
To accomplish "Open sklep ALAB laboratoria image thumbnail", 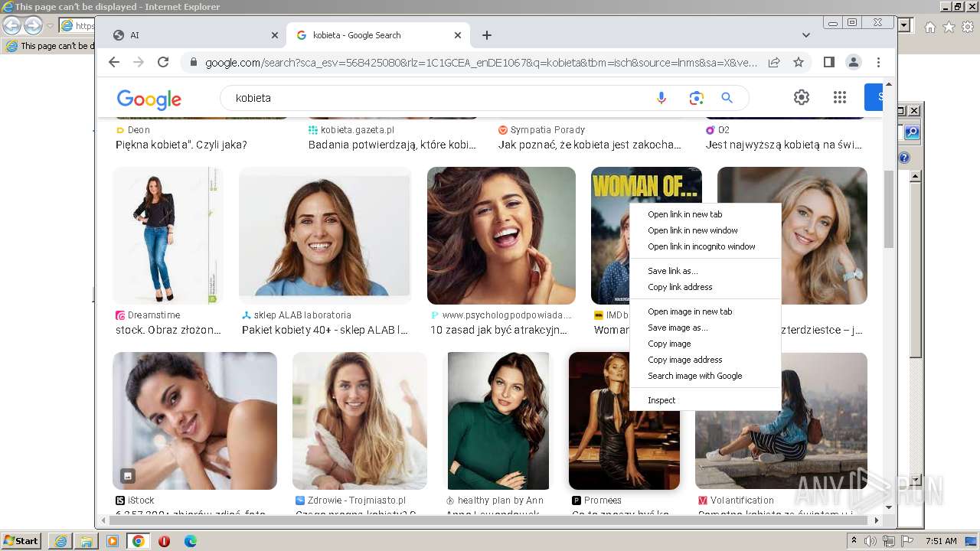I will pos(325,236).
